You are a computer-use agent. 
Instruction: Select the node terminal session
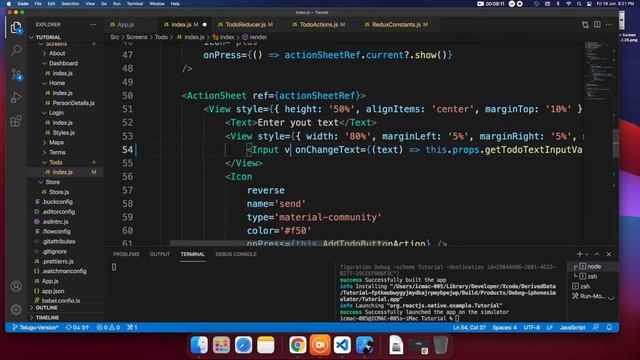[x=593, y=267]
